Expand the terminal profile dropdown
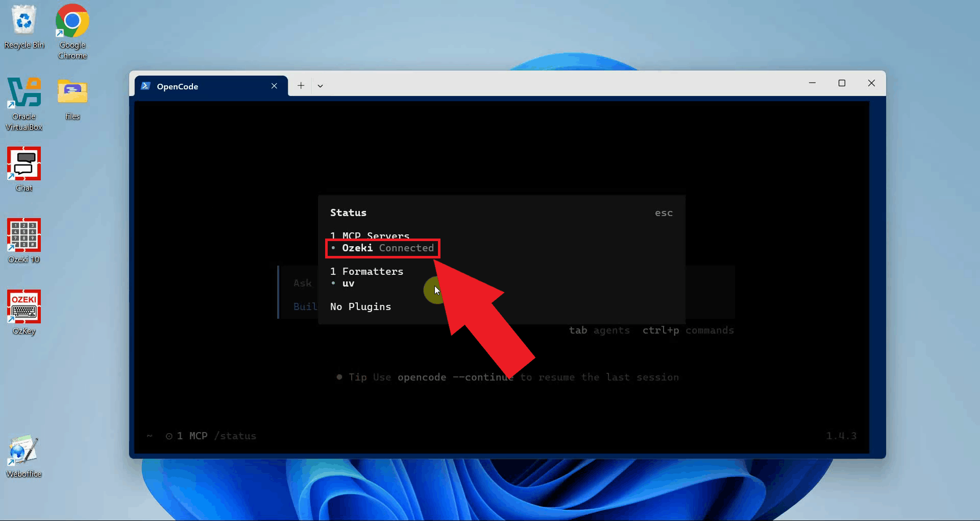This screenshot has width=980, height=521. pyautogui.click(x=320, y=86)
